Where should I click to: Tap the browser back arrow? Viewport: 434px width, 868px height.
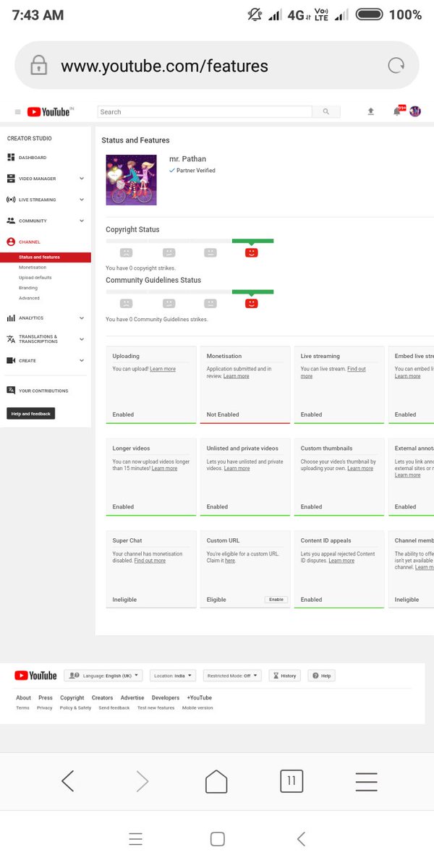tap(68, 781)
